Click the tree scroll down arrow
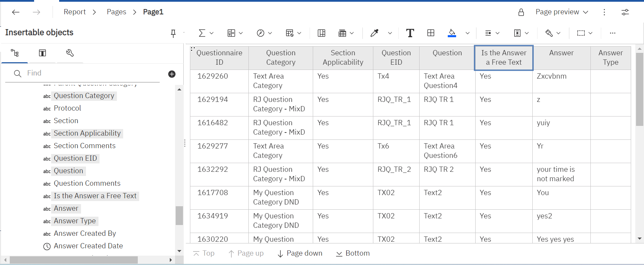This screenshot has width=644, height=265. (179, 251)
